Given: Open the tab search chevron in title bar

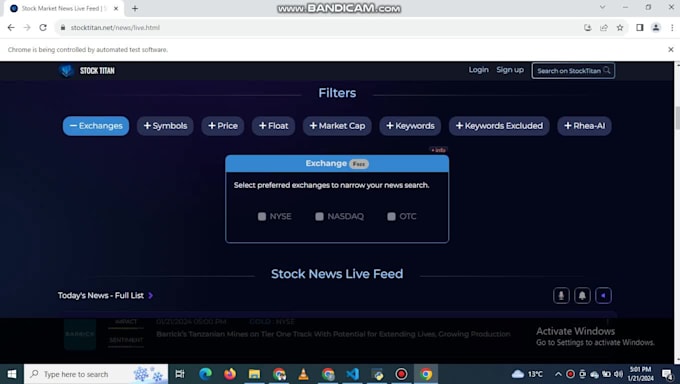Looking at the screenshot, I should click(x=602, y=7).
